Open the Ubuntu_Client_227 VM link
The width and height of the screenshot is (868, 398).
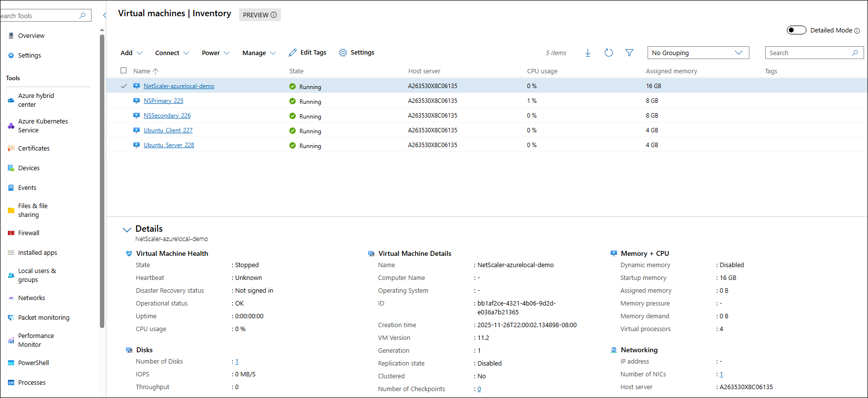click(168, 130)
